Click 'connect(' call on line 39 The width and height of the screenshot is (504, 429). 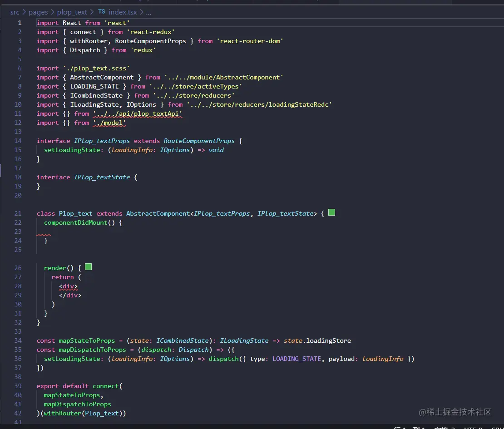click(x=108, y=386)
